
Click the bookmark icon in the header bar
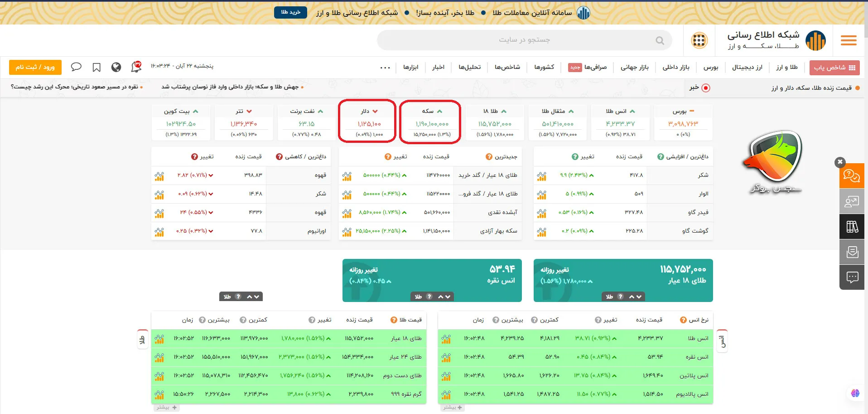tap(96, 67)
